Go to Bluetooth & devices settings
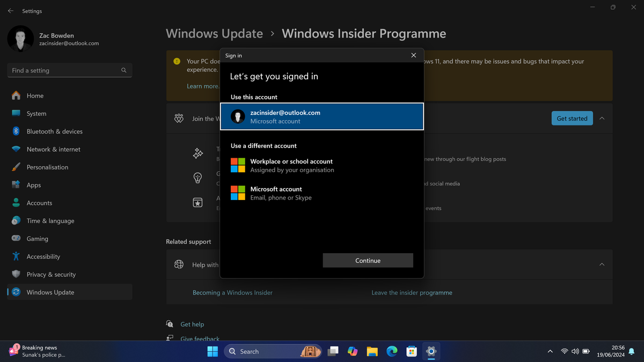 click(70, 131)
